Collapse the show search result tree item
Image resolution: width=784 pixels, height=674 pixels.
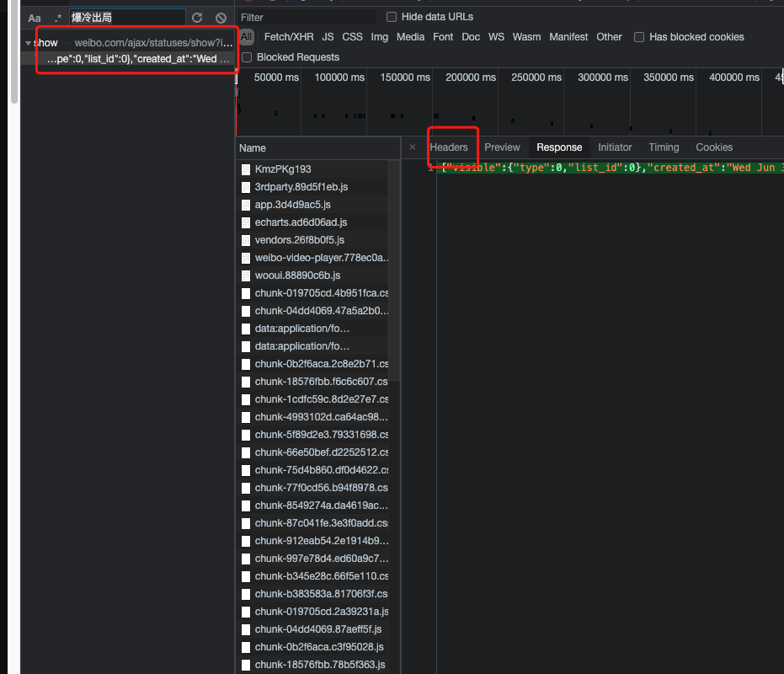28,43
